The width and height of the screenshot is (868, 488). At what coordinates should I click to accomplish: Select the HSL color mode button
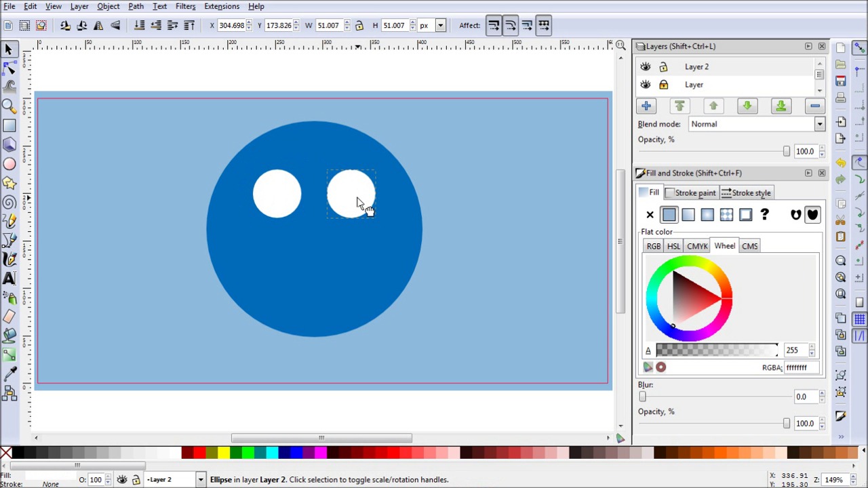673,246
